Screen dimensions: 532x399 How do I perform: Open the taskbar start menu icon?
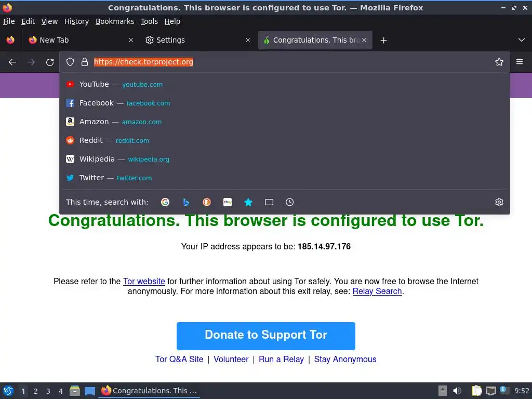point(8,391)
